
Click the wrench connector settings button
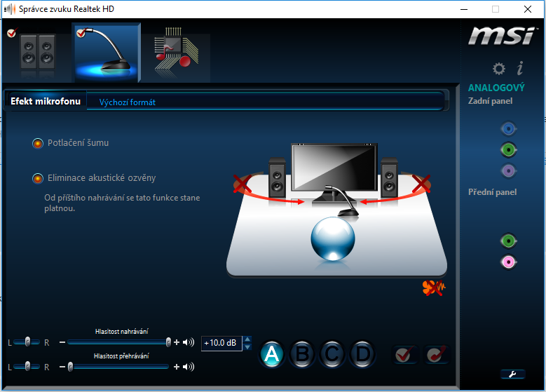[512, 374]
